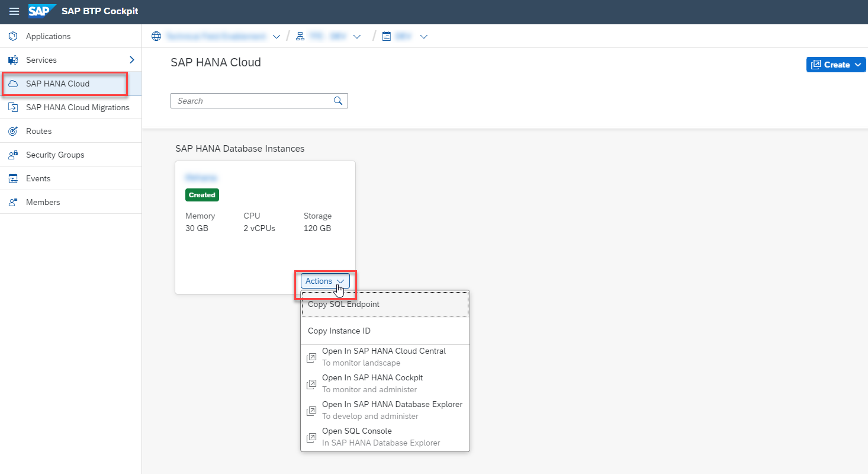Click external-link icon beside Open SQL Console
Screen dimensions: 868x474
tap(311, 438)
